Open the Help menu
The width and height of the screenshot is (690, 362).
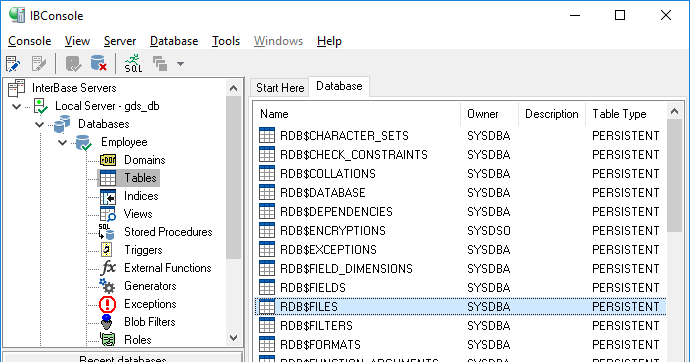(x=329, y=41)
